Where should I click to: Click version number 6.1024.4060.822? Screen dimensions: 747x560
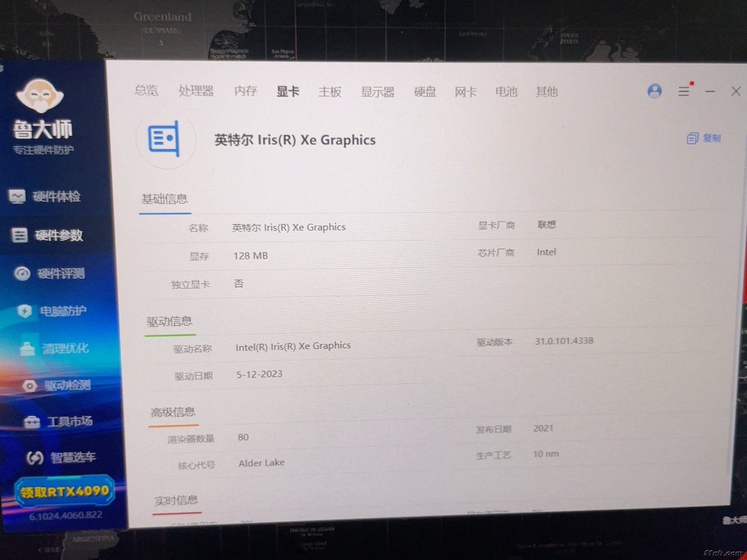66,516
